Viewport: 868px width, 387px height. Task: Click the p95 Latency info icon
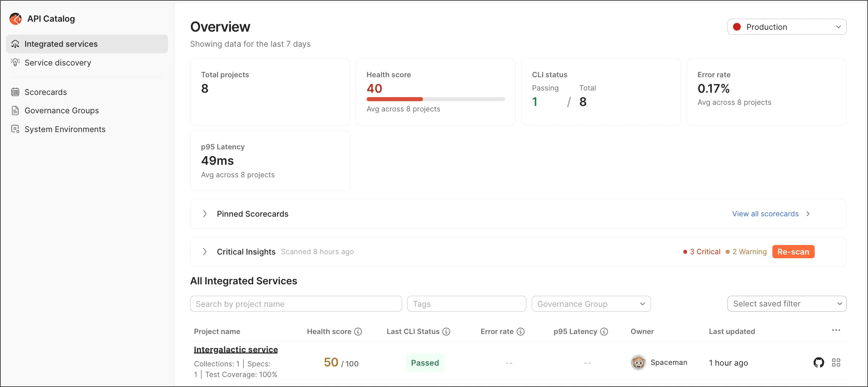[604, 331]
